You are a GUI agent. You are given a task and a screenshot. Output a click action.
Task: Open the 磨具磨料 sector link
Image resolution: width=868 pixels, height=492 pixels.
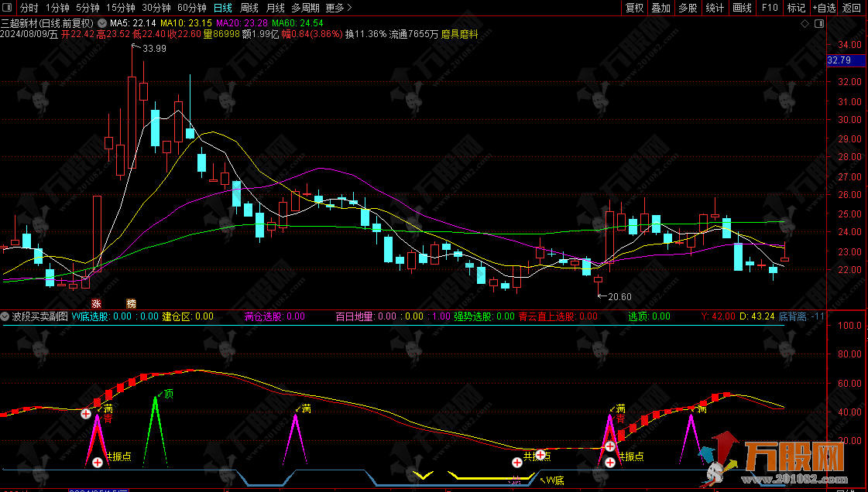459,34
